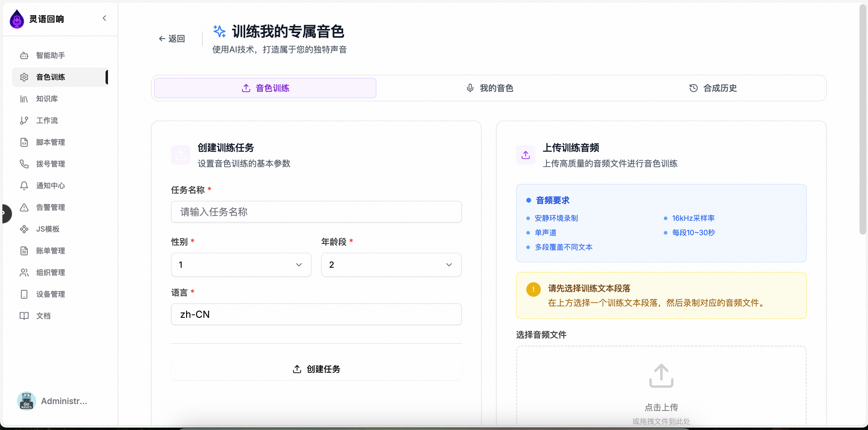Click the Administrator gopher avatar
This screenshot has width=868, height=430.
coord(26,401)
